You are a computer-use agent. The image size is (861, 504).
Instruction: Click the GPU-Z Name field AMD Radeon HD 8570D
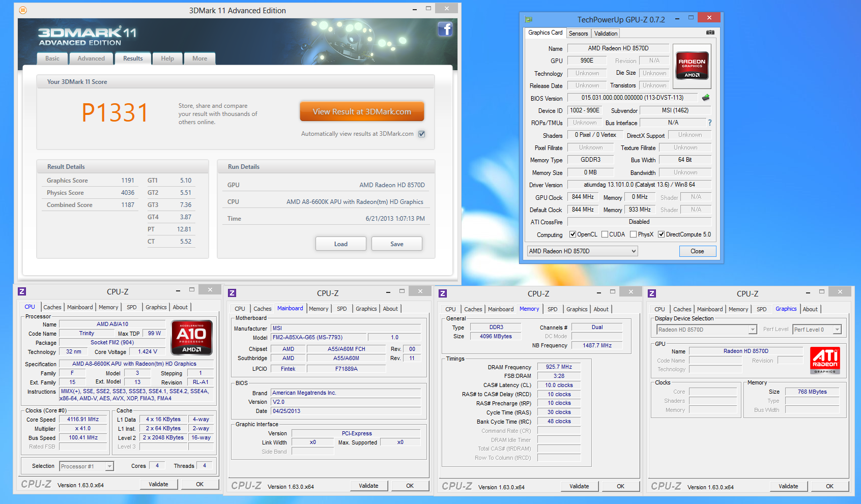tap(618, 48)
